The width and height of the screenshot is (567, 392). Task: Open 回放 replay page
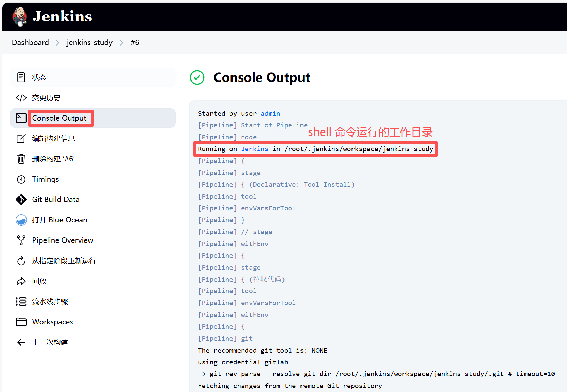(x=93, y=281)
